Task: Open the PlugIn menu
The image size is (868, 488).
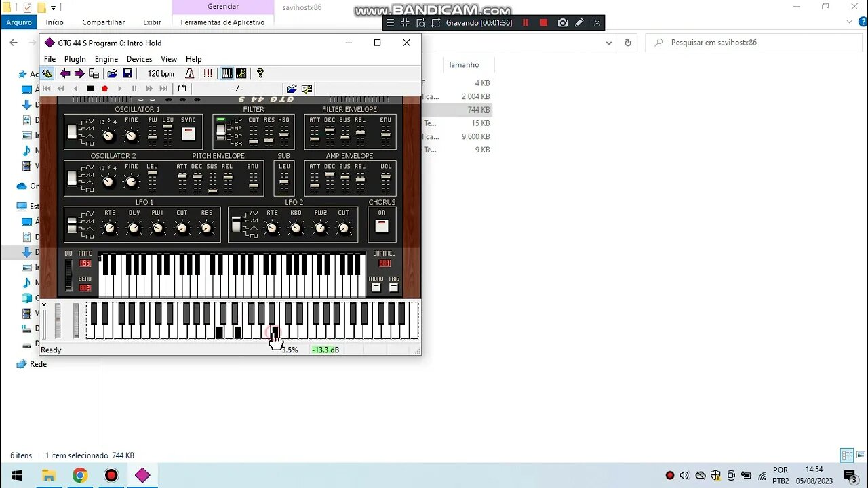Action: click(x=75, y=59)
